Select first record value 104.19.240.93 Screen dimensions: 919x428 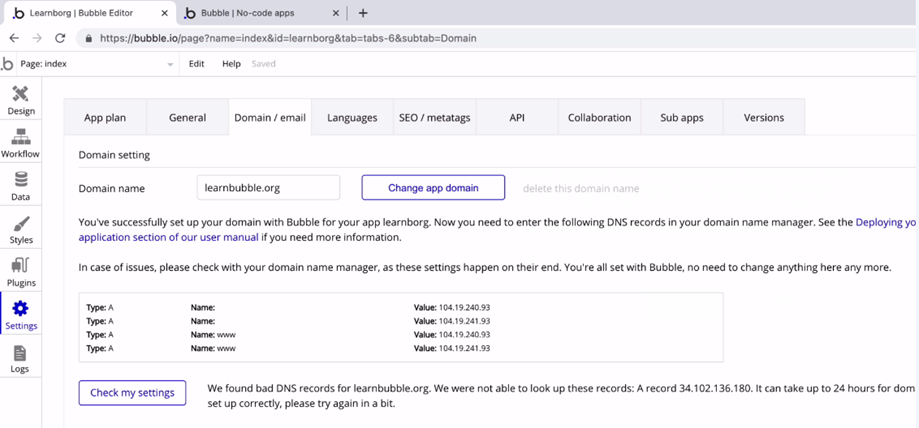(x=464, y=307)
